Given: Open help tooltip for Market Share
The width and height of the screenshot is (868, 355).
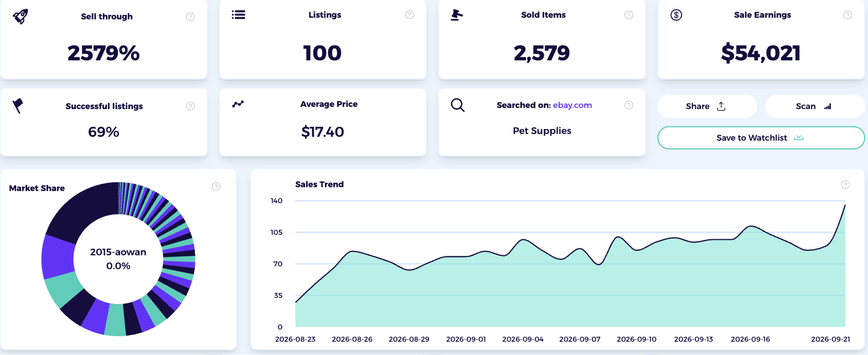Looking at the screenshot, I should tap(216, 187).
